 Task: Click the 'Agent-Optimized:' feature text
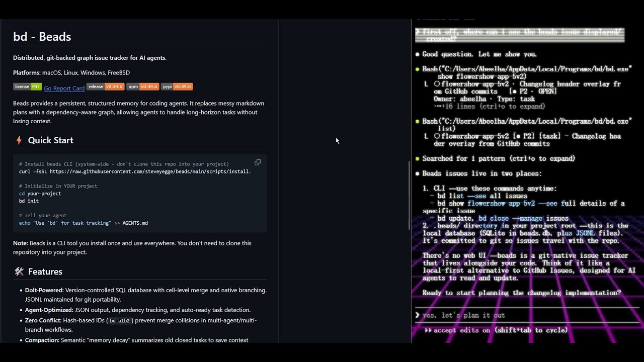[49, 310]
